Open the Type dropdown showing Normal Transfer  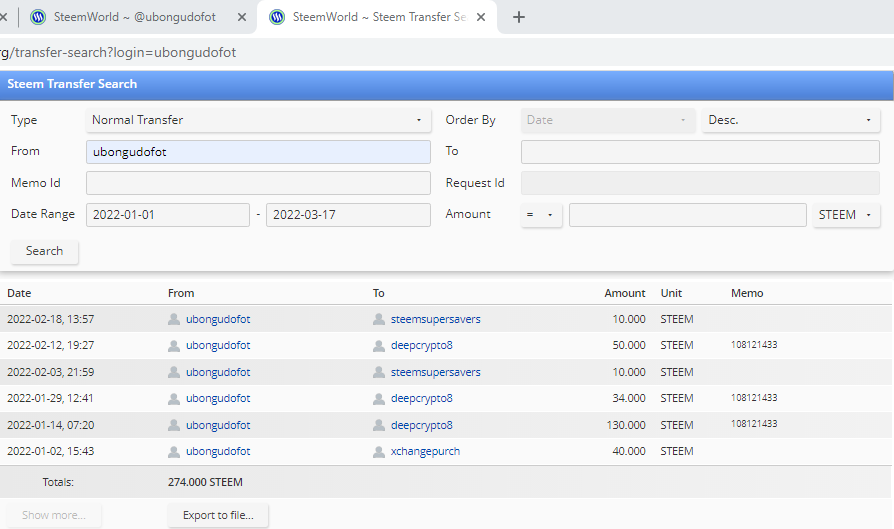(x=258, y=120)
